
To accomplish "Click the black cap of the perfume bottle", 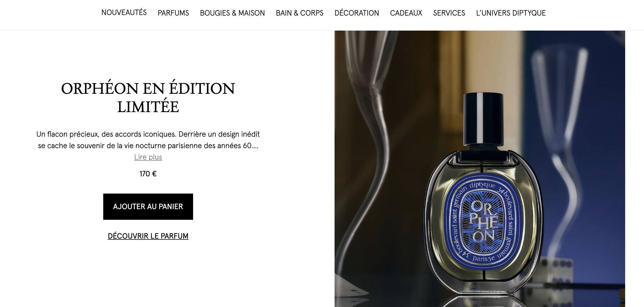I will tap(483, 119).
